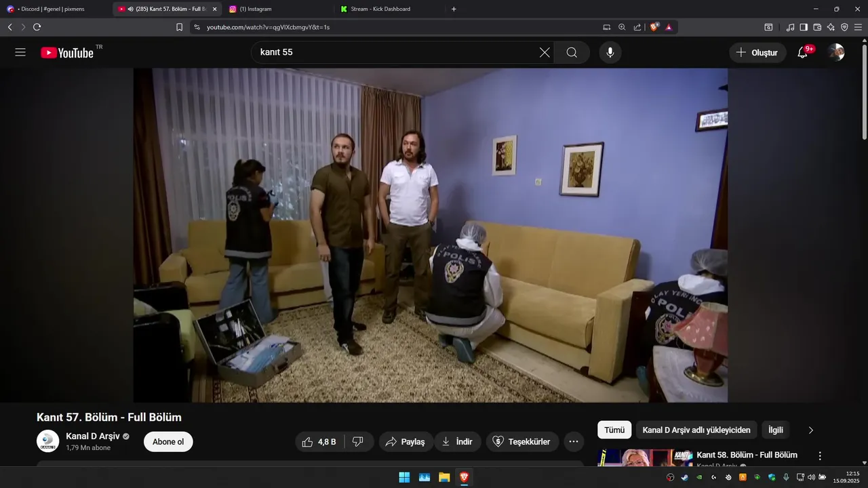
Task: Zoom the page with the magnifier icon
Action: click(x=622, y=27)
